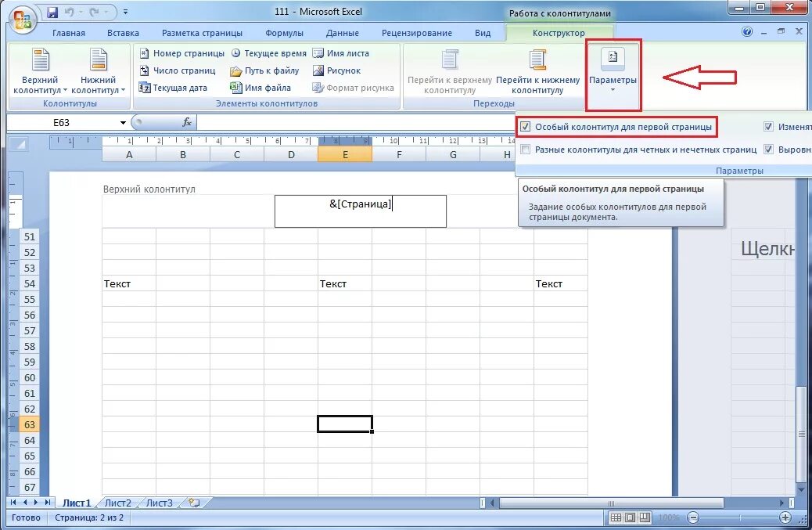The height and width of the screenshot is (530, 812).
Task: Insert a new worksheet tab
Action: point(196,503)
